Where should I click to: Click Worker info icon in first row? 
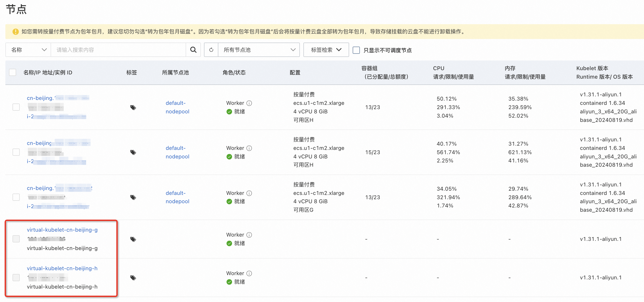249,103
